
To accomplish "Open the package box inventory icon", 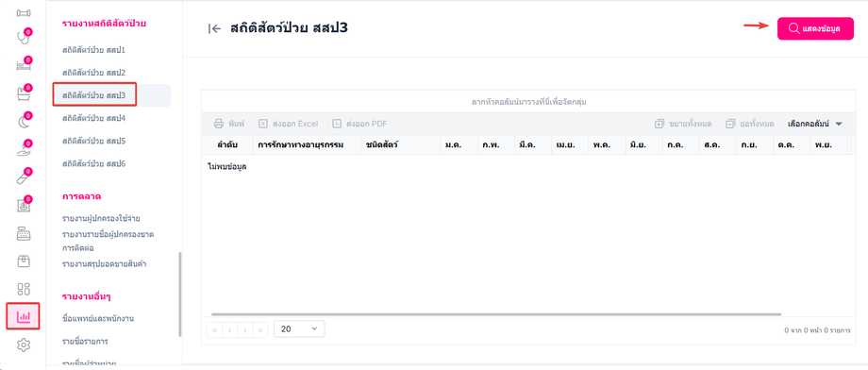I will tap(24, 261).
